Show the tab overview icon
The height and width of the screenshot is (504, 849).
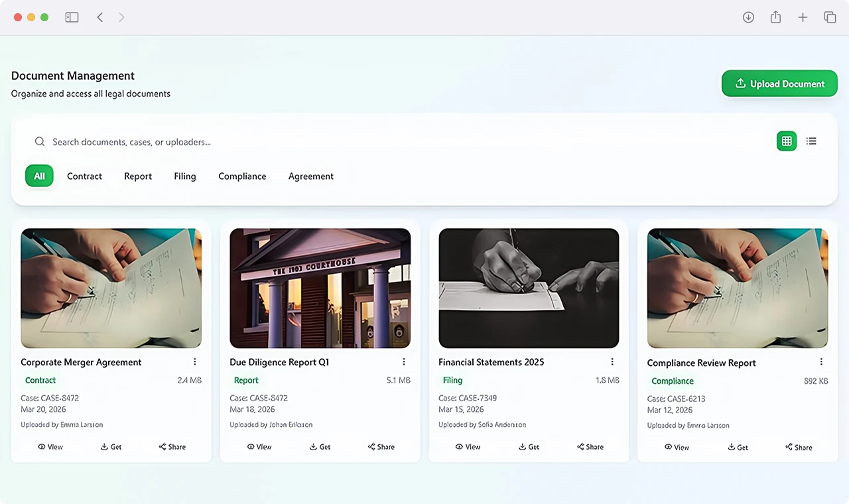pos(830,17)
